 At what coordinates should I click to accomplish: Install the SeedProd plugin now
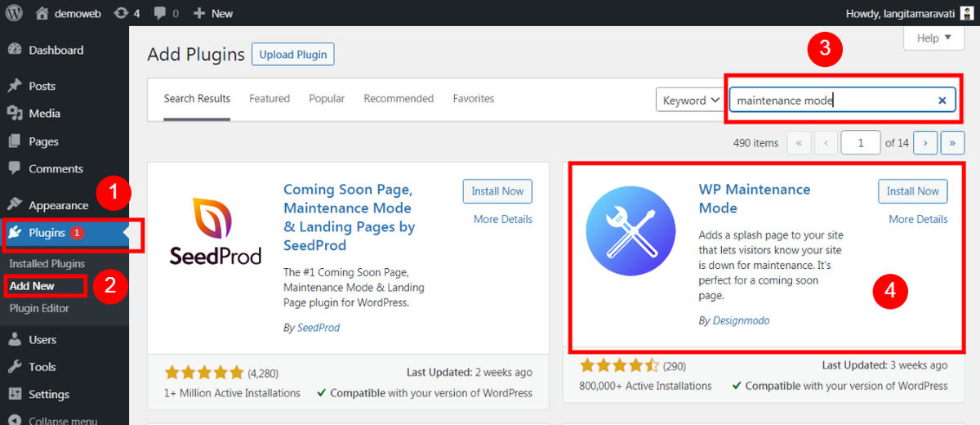point(497,191)
